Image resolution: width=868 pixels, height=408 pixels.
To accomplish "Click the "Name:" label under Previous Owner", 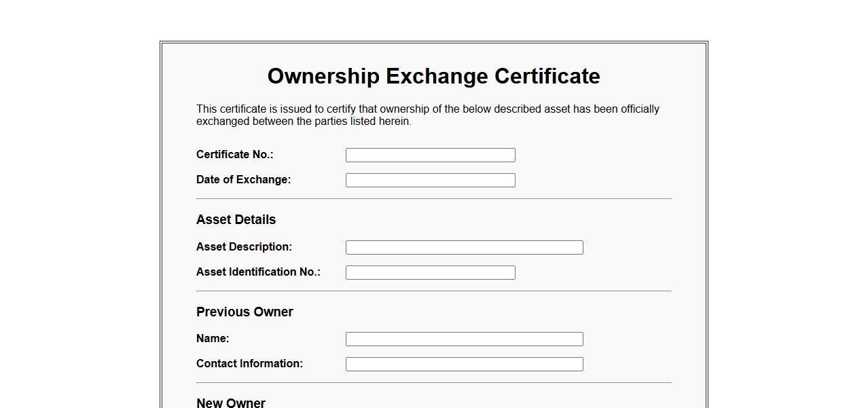I will (213, 339).
